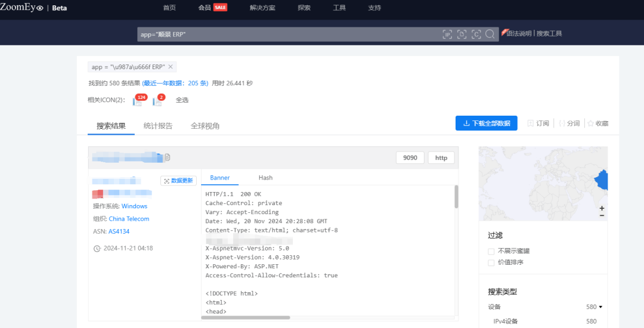Select the Hash tab
The width and height of the screenshot is (644, 328).
[265, 178]
